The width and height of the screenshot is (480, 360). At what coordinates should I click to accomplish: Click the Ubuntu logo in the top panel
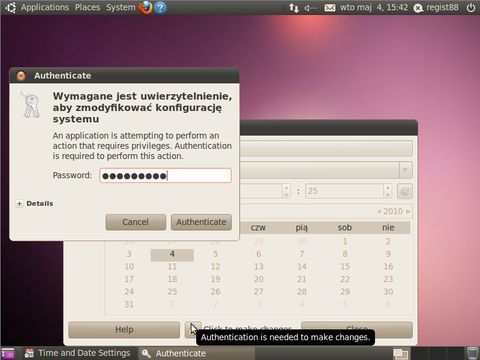10,8
